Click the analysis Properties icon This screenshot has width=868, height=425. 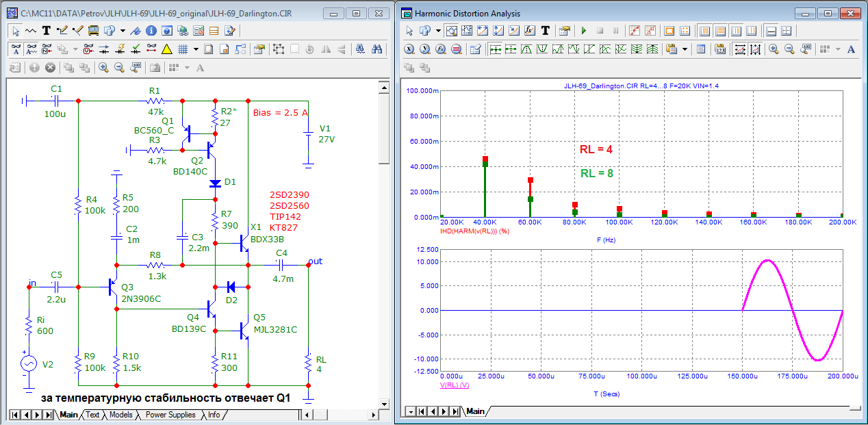click(564, 31)
